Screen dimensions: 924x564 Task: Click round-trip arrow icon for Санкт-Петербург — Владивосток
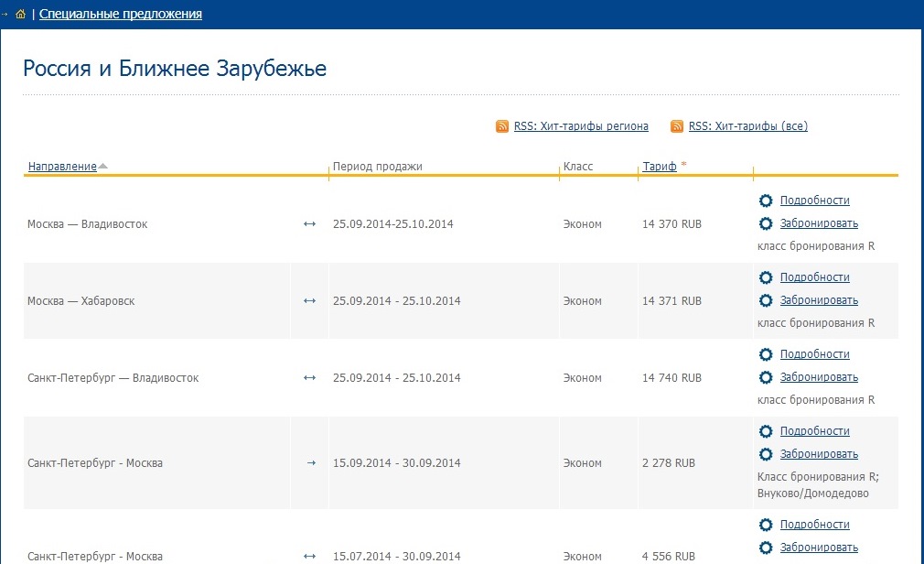pyautogui.click(x=309, y=378)
